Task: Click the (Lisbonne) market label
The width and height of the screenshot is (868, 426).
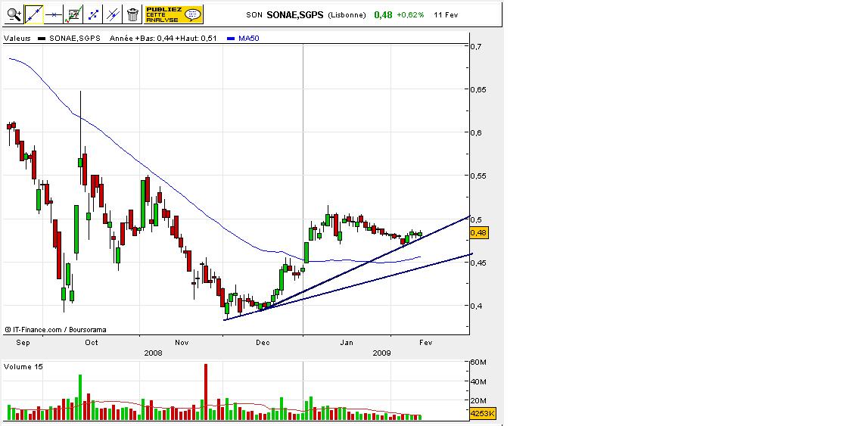Action: click(347, 15)
